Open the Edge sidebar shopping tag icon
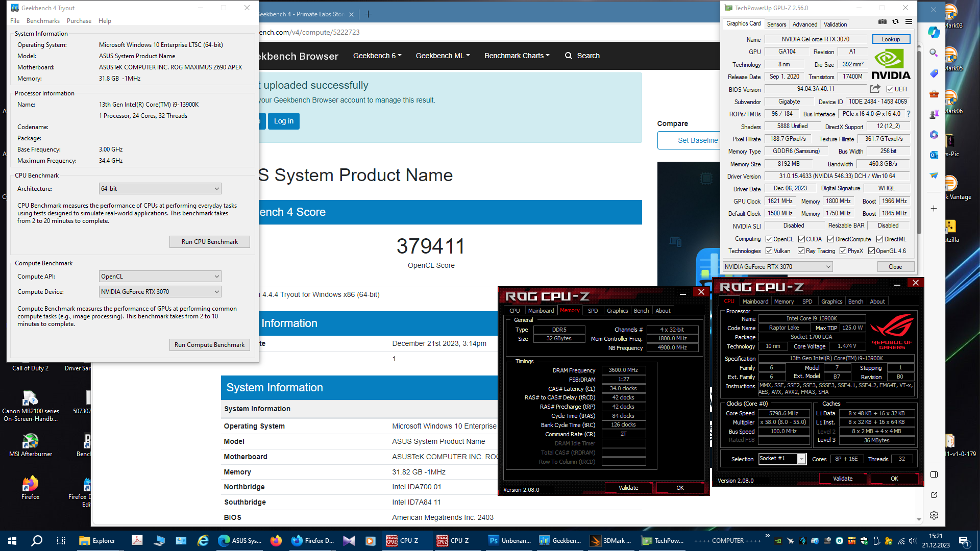This screenshot has width=980, height=551. coord(934,73)
